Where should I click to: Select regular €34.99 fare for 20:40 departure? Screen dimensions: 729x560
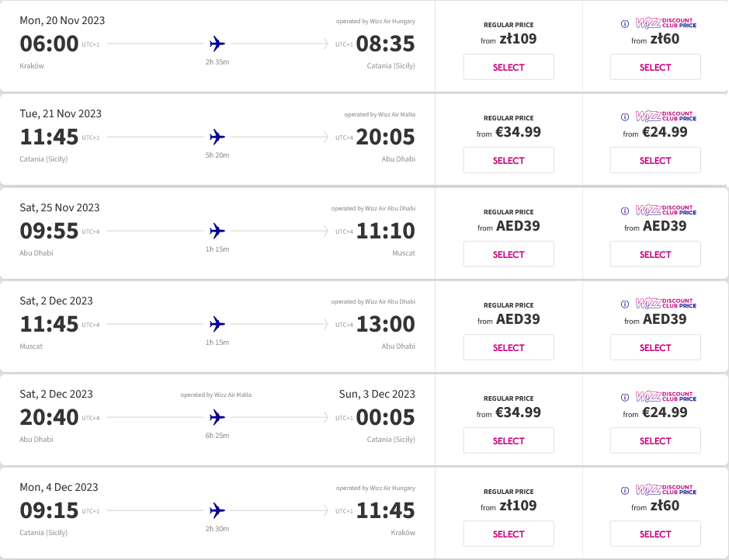[x=509, y=441]
